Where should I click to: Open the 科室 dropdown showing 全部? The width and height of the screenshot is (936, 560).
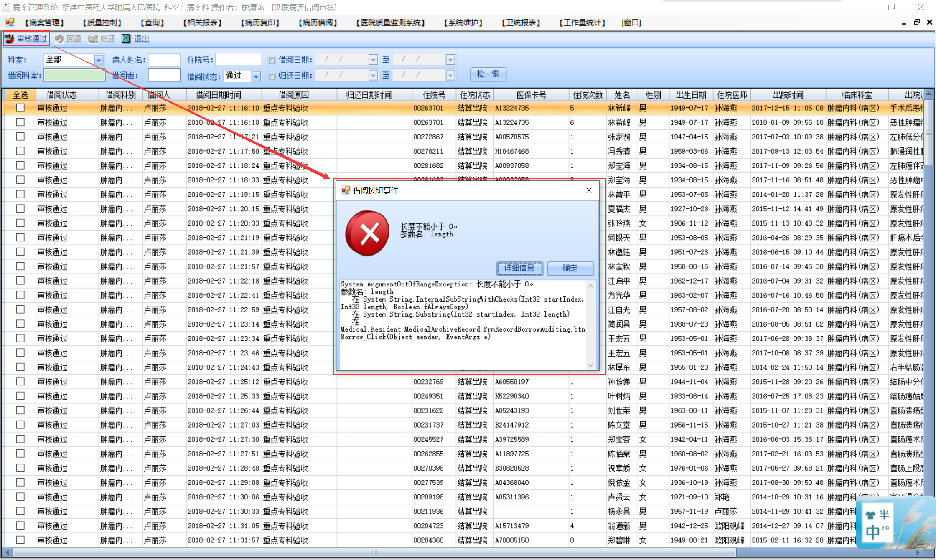(99, 60)
